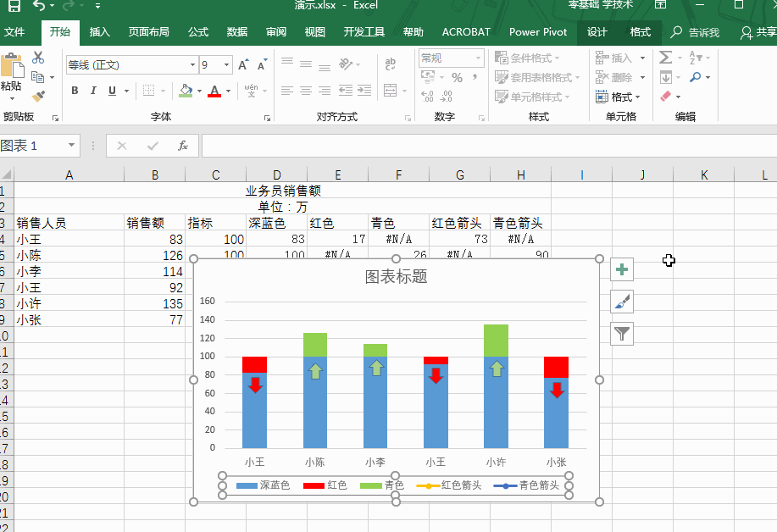Click the Copy icon
This screenshot has width=777, height=532.
[37, 77]
